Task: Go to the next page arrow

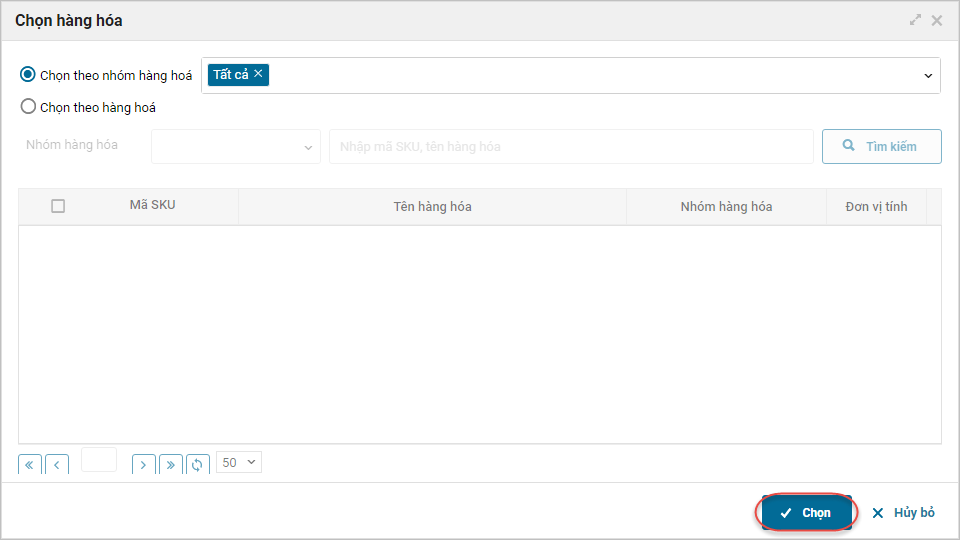Action: [143, 465]
